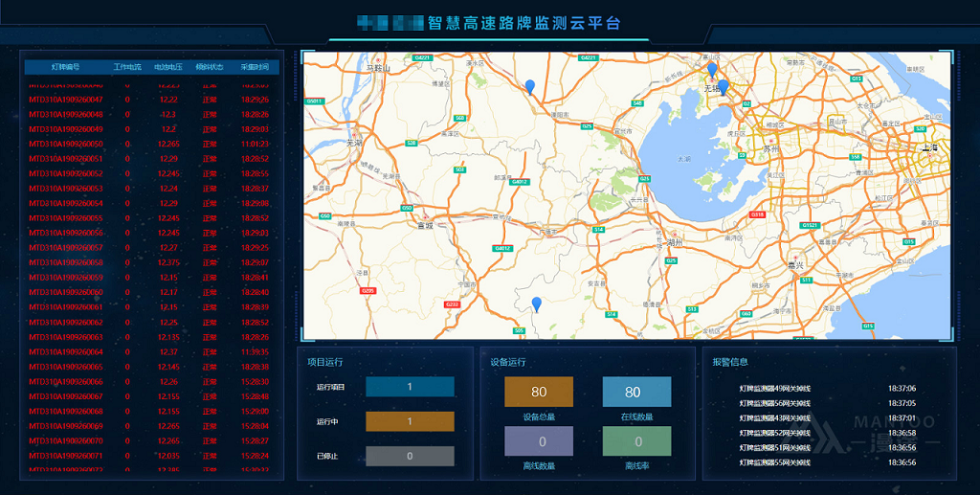Click the map pin left of 溧阳市

point(530,86)
